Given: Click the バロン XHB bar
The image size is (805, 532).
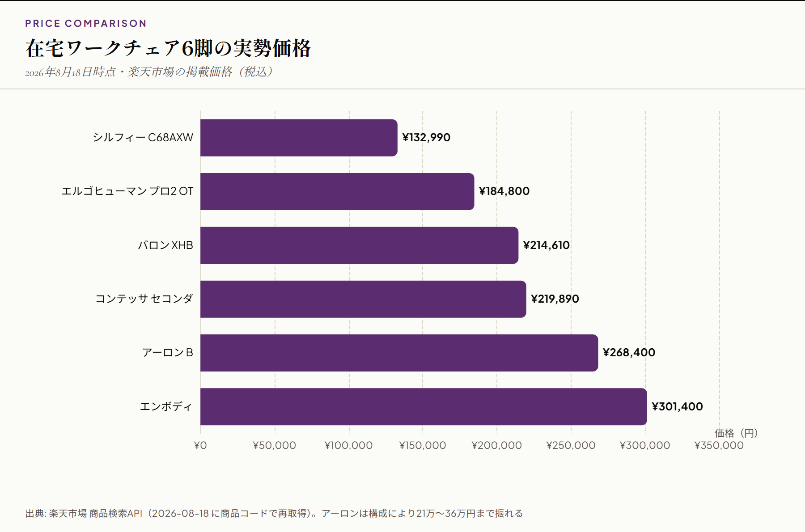Looking at the screenshot, I should click(x=360, y=245).
